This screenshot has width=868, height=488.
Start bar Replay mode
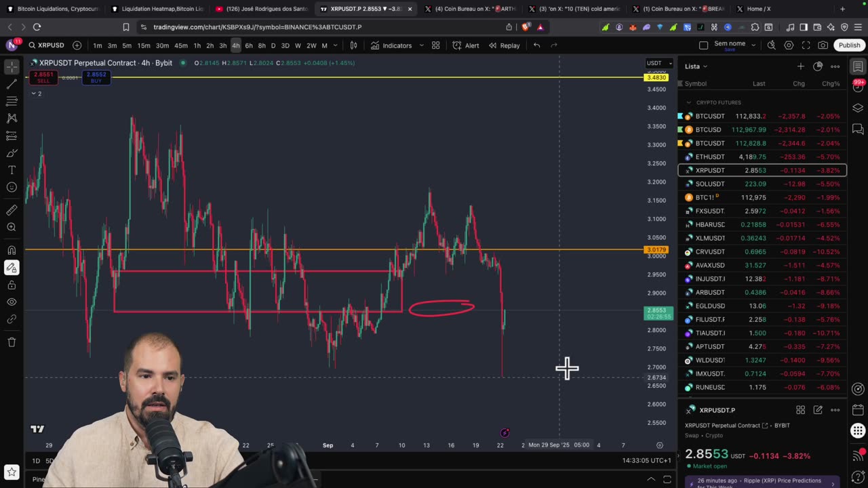click(505, 45)
